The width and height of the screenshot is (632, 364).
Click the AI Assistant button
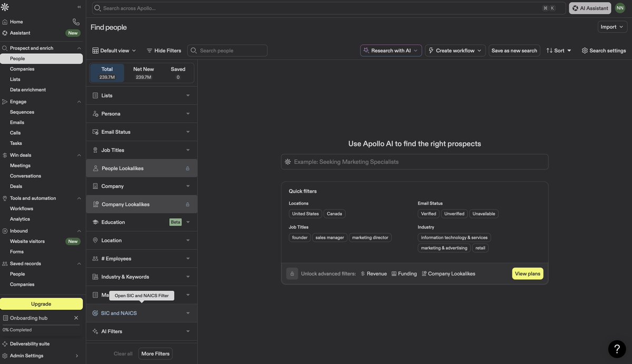coord(590,8)
